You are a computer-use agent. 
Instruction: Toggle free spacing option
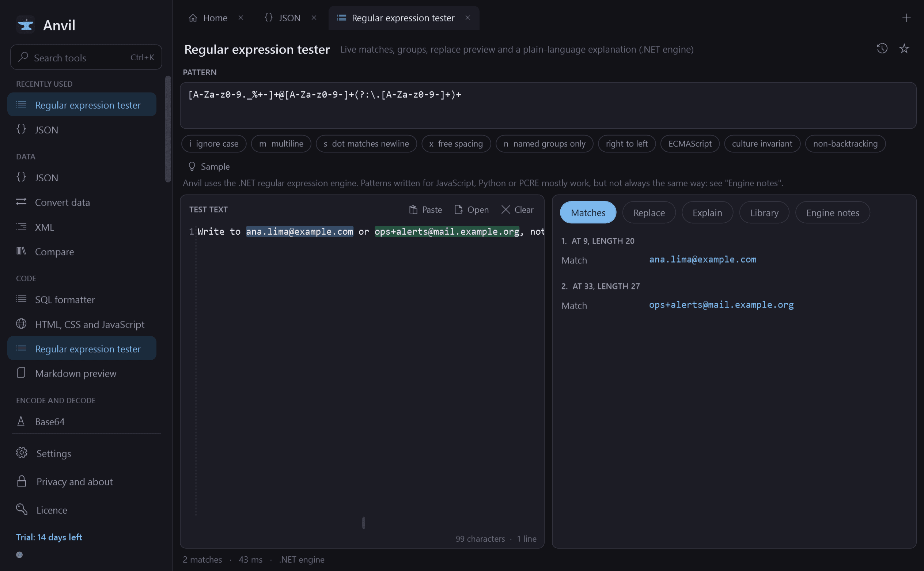[x=456, y=144]
